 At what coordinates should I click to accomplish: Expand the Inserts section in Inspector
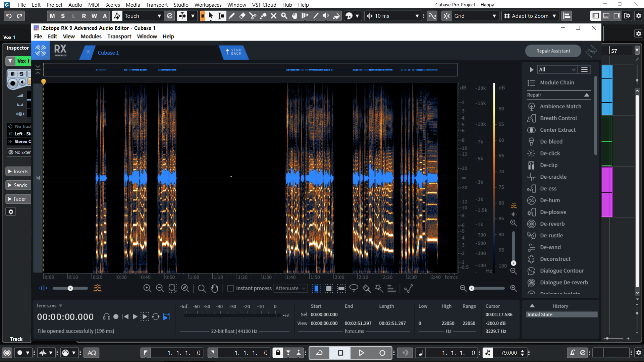click(x=18, y=172)
